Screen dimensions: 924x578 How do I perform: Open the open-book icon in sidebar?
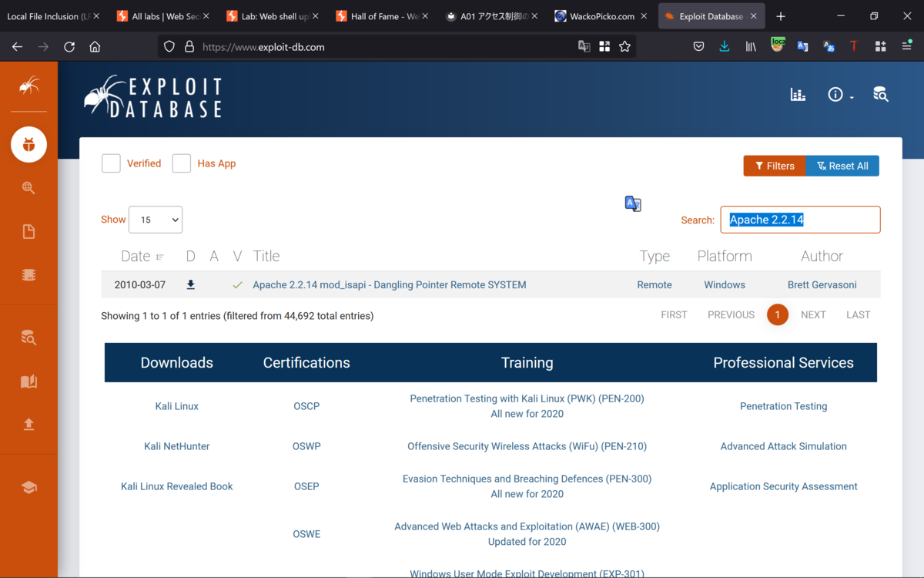pos(28,381)
